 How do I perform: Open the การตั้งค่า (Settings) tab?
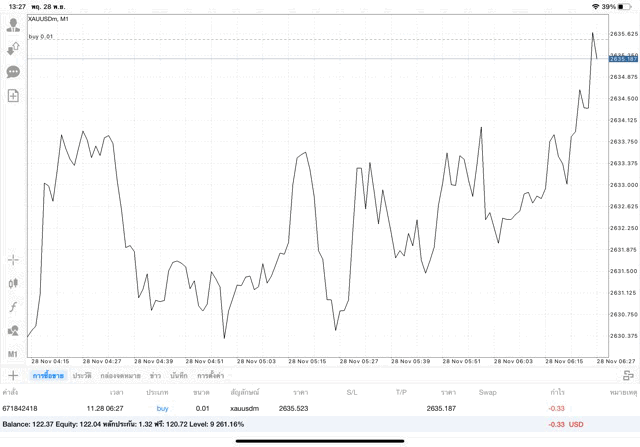[210, 375]
